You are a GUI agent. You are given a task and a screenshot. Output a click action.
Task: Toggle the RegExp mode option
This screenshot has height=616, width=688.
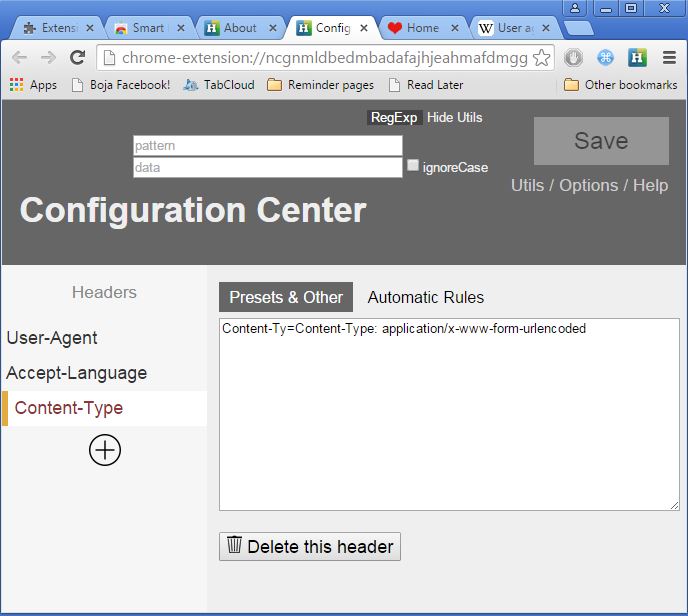394,117
